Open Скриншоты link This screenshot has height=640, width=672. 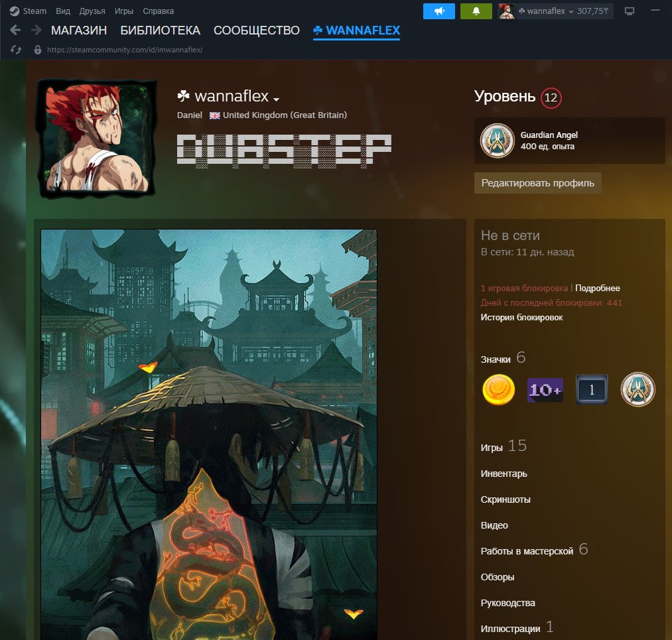click(505, 499)
